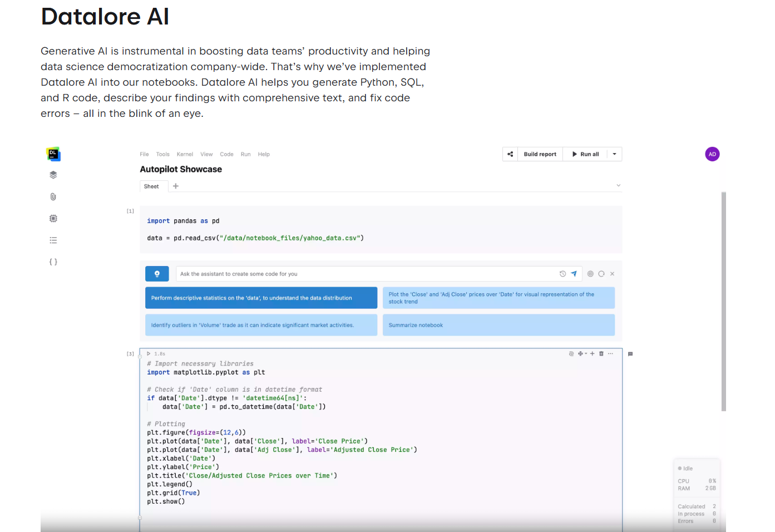Open the bullet list contents sidebar icon
The height and width of the screenshot is (532, 775).
53,240
